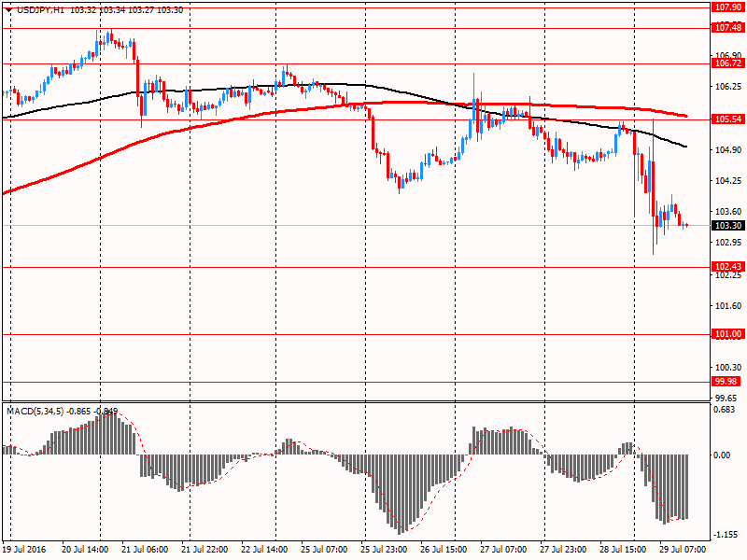Select the 107.48 red price level label
This screenshot has width=747, height=560.
click(728, 28)
